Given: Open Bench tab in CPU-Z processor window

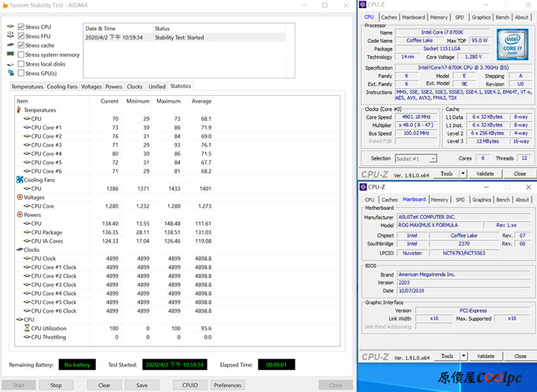Looking at the screenshot, I should coord(502,17).
